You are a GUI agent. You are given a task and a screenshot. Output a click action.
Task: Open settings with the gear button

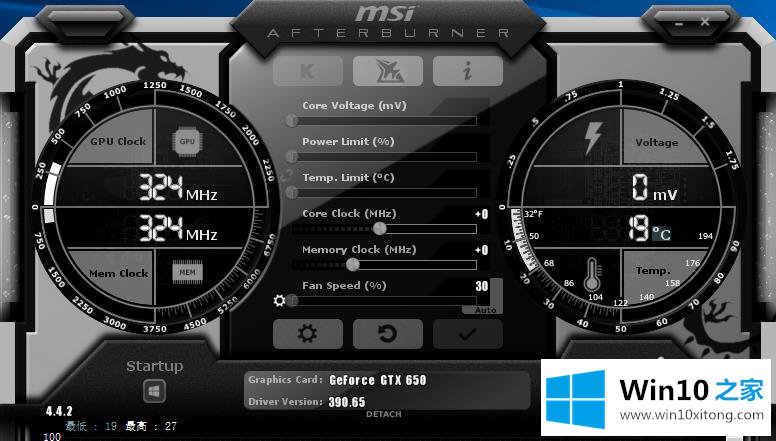[x=307, y=334]
